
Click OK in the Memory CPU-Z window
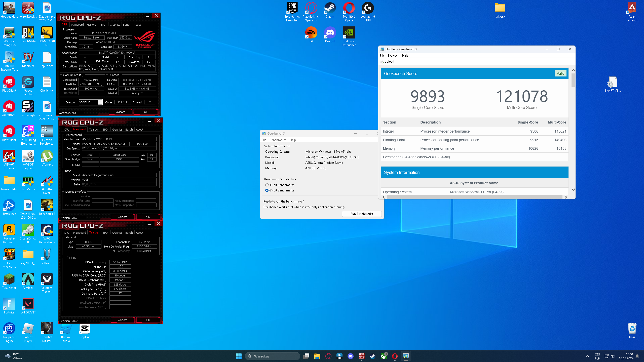coord(148,320)
